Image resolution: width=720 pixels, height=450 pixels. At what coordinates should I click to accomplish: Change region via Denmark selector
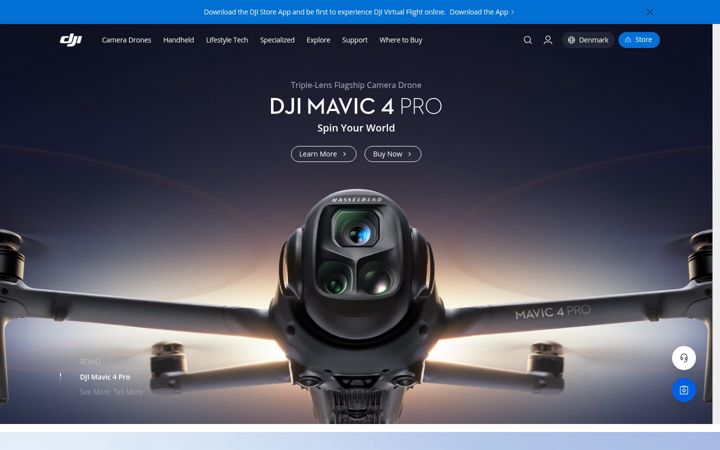[x=588, y=40]
